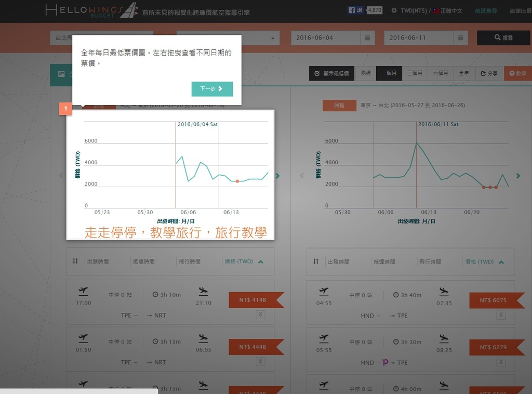
Task: Click the Facebook like button
Action: [355, 10]
